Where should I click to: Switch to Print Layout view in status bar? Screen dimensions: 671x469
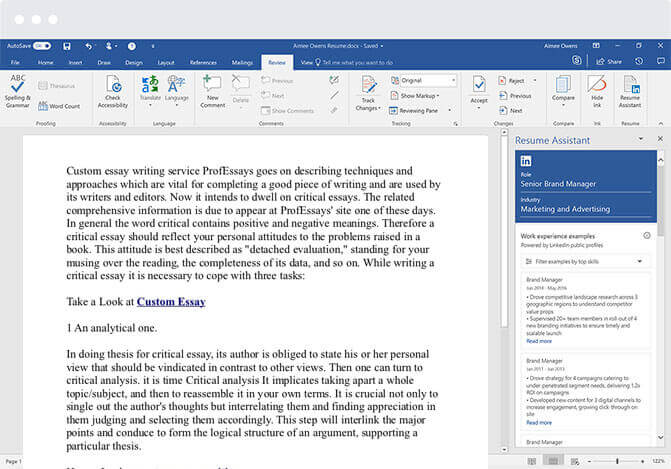553,461
